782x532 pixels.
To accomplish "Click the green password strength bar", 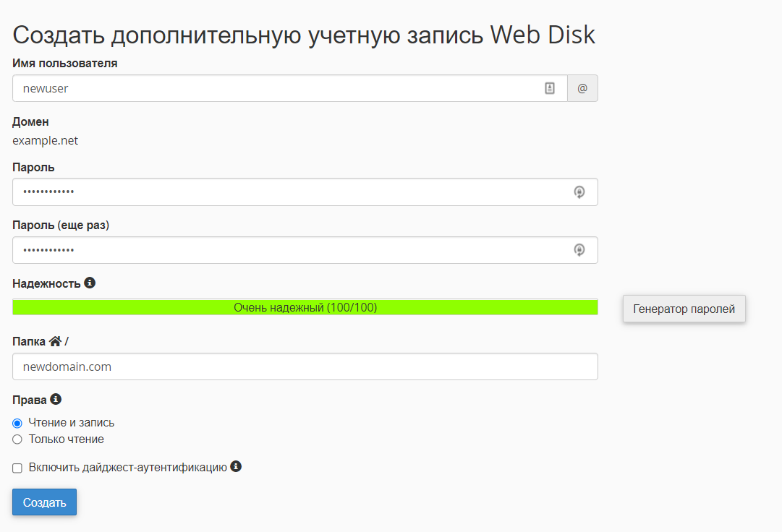I will click(305, 307).
